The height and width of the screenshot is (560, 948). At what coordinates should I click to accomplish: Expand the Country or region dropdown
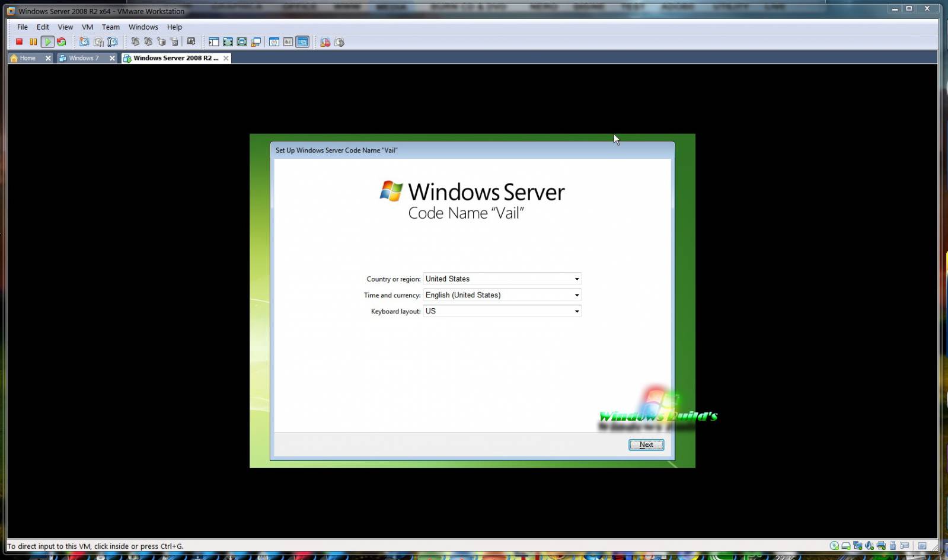pos(576,279)
